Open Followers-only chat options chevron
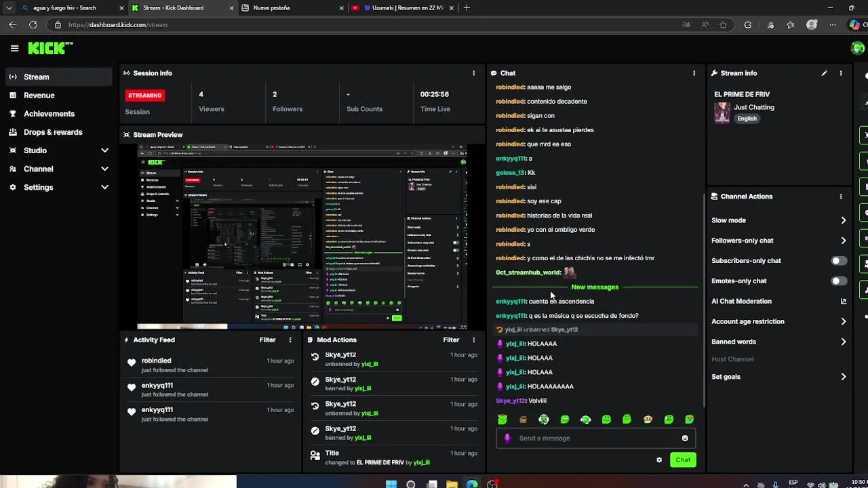The image size is (868, 488). [843, 241]
